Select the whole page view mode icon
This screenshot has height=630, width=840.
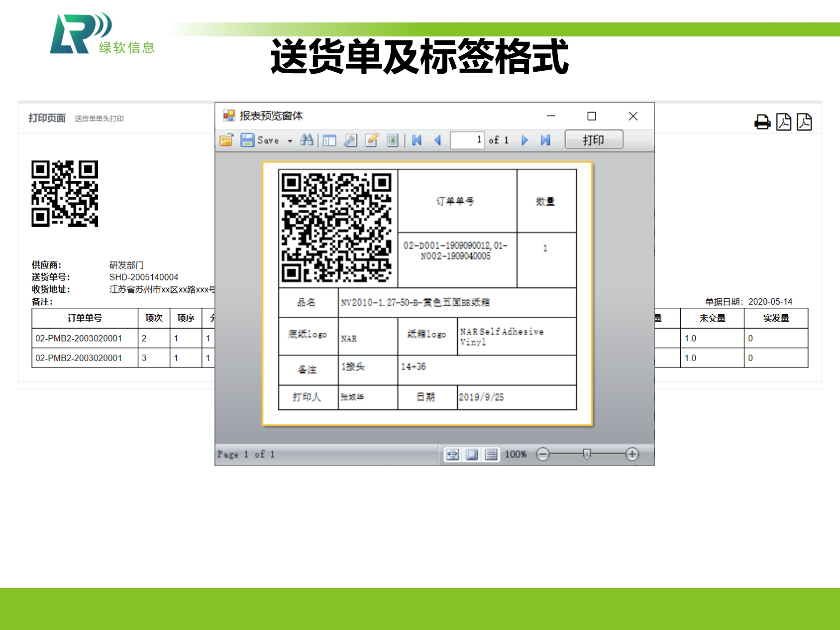472,454
